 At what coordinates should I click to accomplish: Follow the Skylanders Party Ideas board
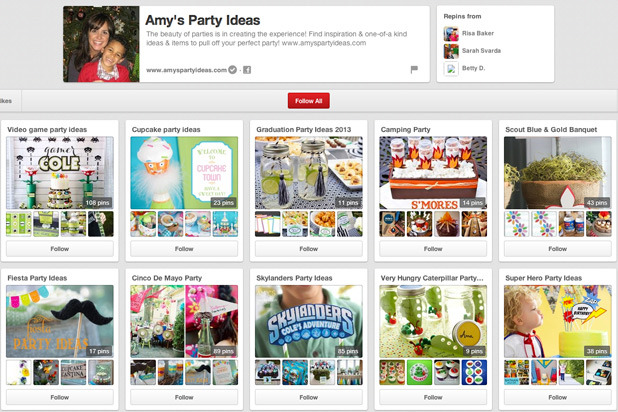point(308,397)
